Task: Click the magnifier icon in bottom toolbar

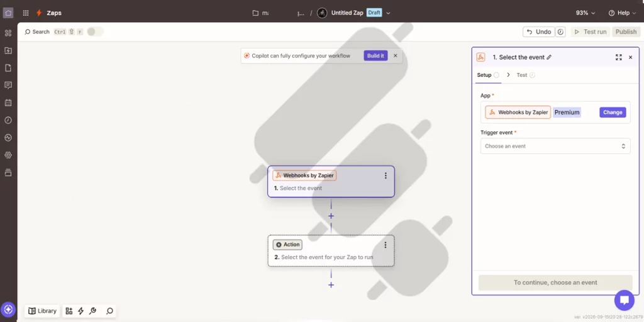Action: click(x=109, y=311)
